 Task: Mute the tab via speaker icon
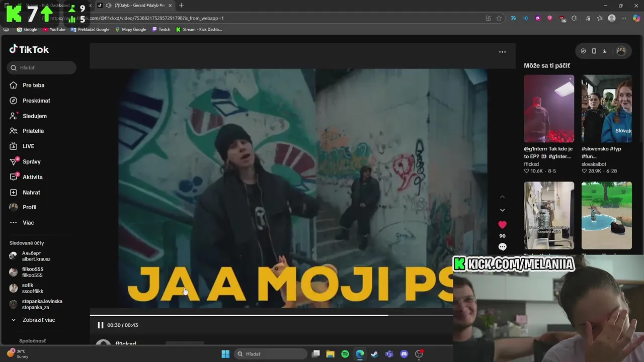(108, 6)
